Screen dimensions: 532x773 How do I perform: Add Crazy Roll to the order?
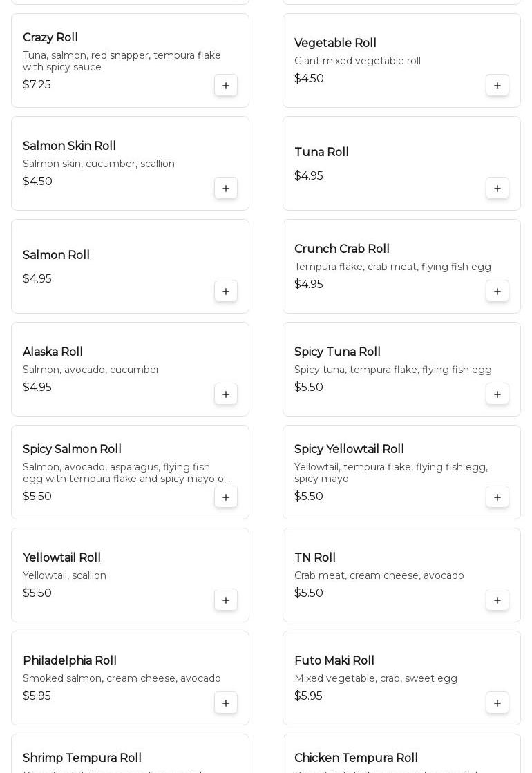click(x=226, y=86)
